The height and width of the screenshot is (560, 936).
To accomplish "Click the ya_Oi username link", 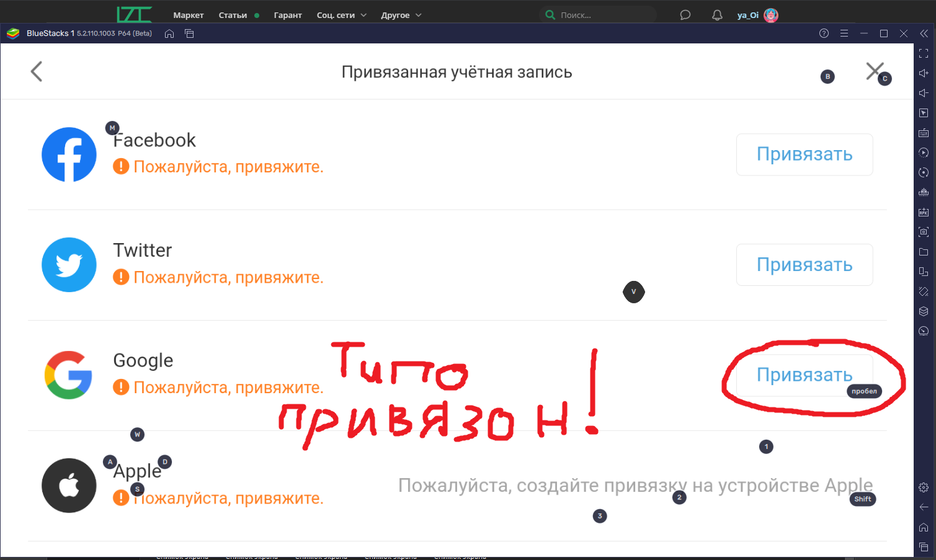I will coord(747,15).
